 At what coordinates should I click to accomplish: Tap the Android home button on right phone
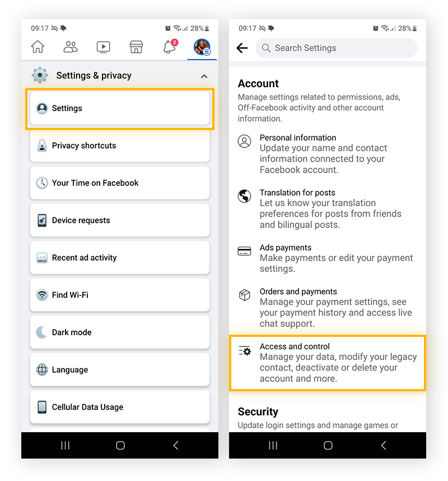(328, 446)
